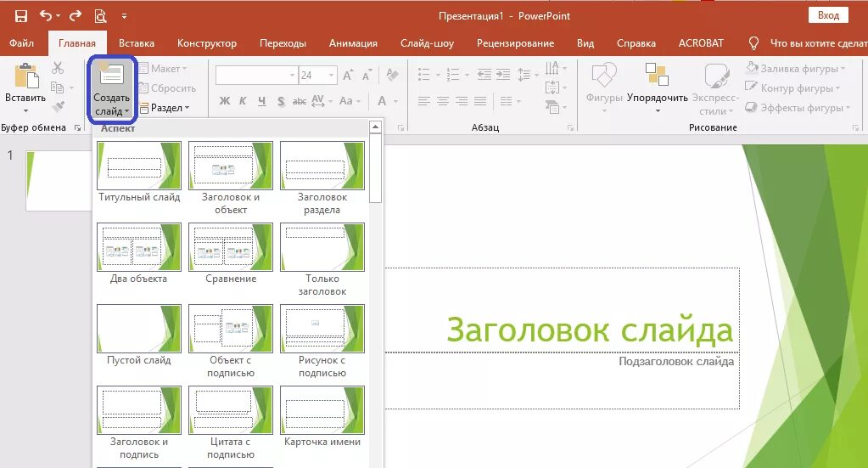Image resolution: width=868 pixels, height=468 pixels.
Task: Click the line spacing icon
Action: (x=524, y=74)
